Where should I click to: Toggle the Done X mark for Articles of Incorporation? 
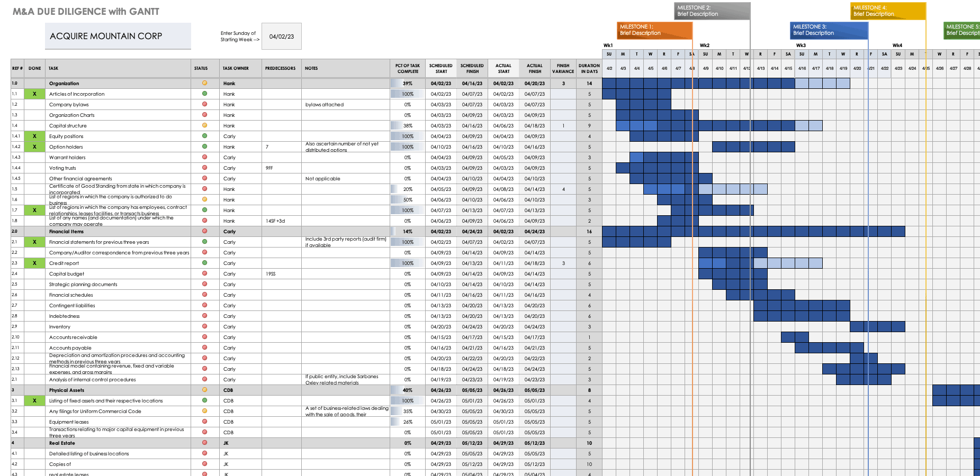tap(35, 94)
